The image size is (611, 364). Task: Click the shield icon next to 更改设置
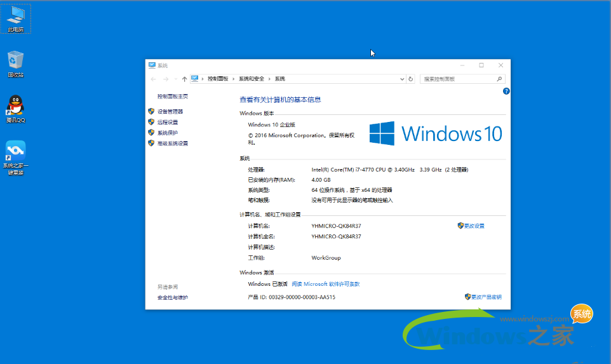click(x=460, y=226)
